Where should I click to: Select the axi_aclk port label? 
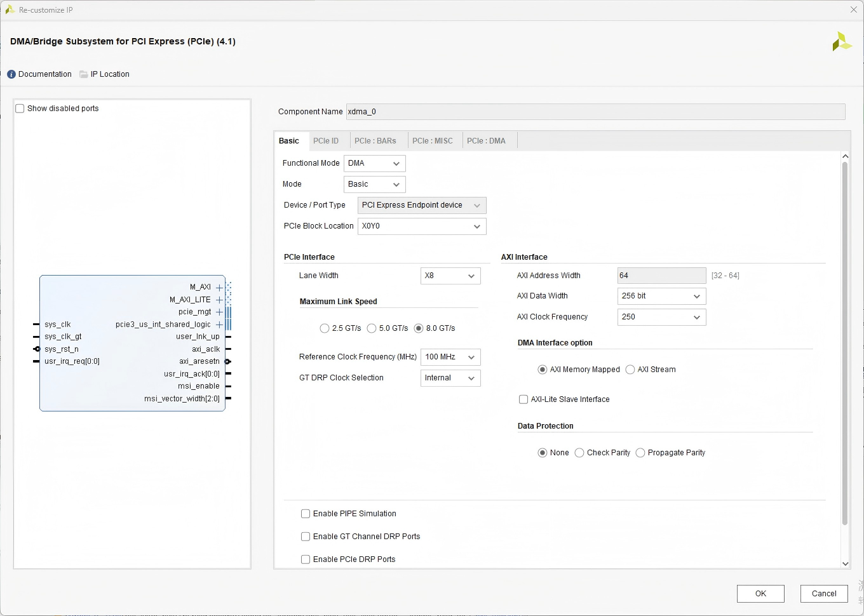(x=206, y=349)
